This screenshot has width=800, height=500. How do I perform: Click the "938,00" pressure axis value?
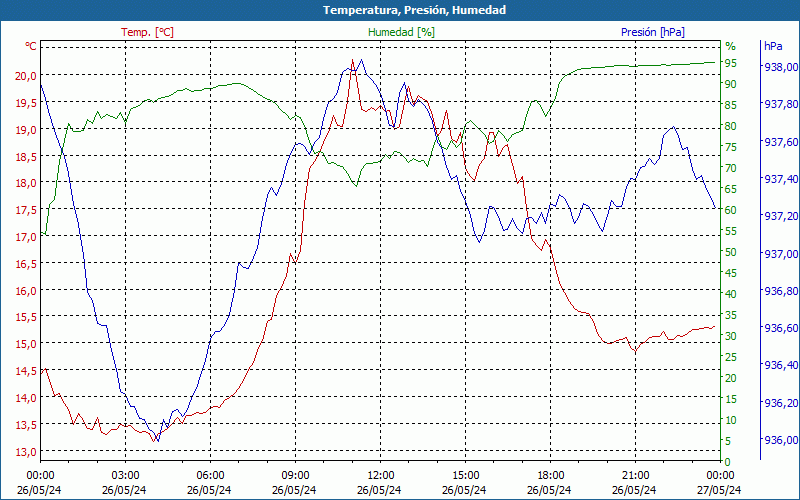coord(781,67)
